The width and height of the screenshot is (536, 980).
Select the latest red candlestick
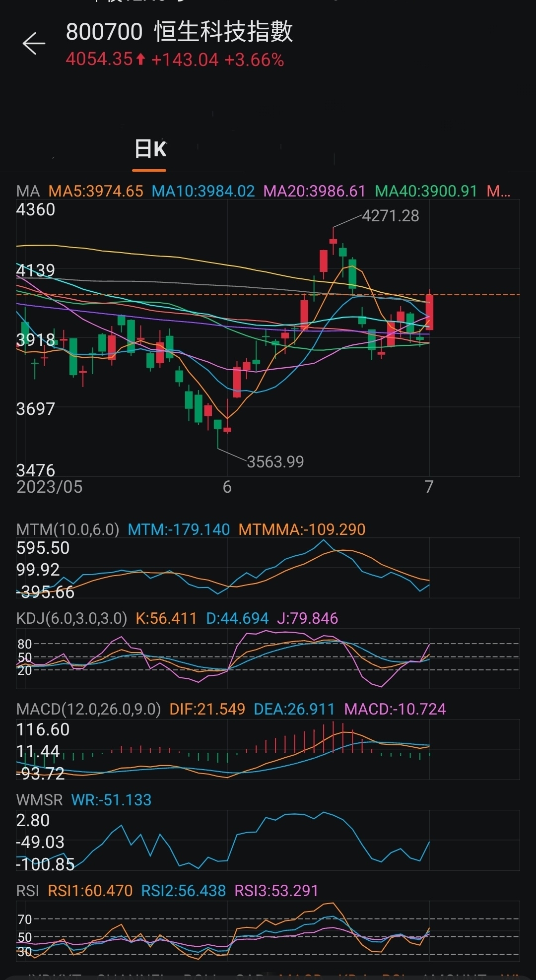point(430,312)
